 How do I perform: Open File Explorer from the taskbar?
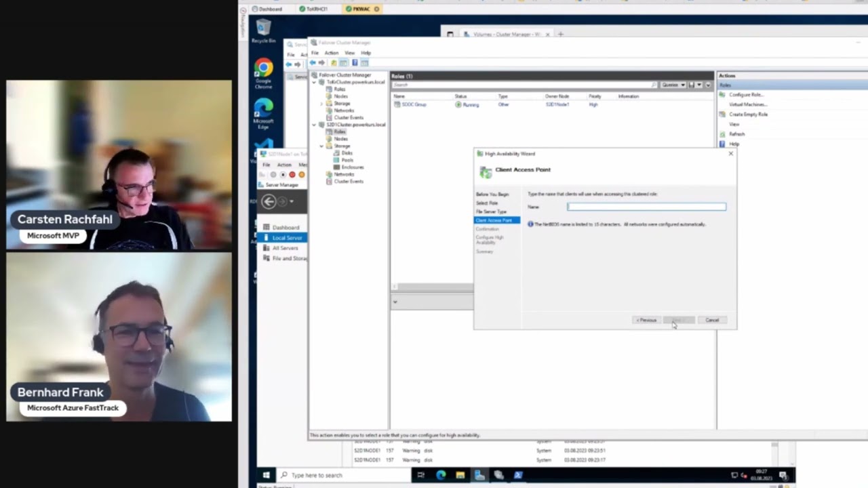point(460,475)
